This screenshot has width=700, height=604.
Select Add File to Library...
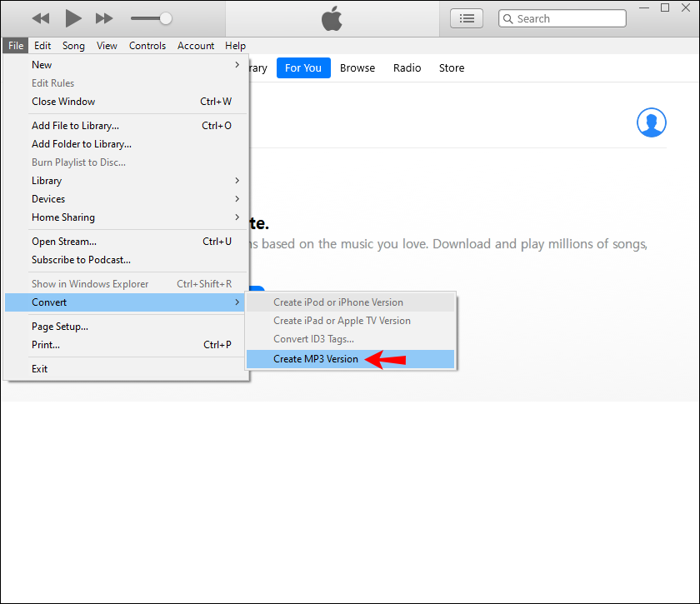tap(125, 126)
